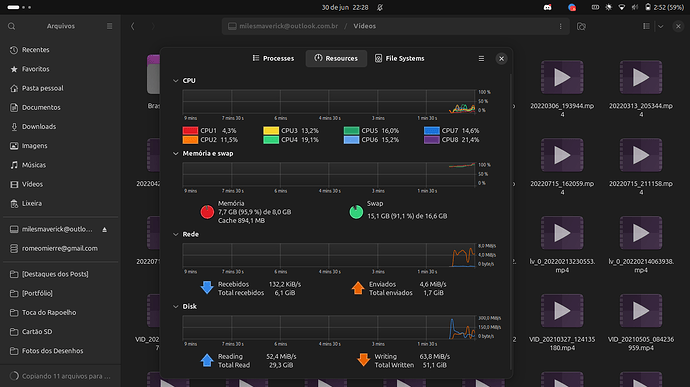Click the Recebidos blue down arrow
Screen dimensions: 690x387
pos(207,288)
